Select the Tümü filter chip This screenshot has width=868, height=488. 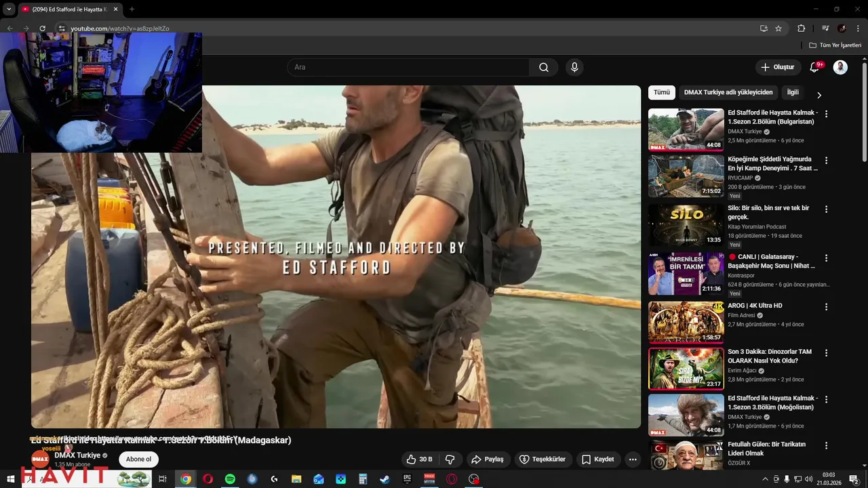662,92
